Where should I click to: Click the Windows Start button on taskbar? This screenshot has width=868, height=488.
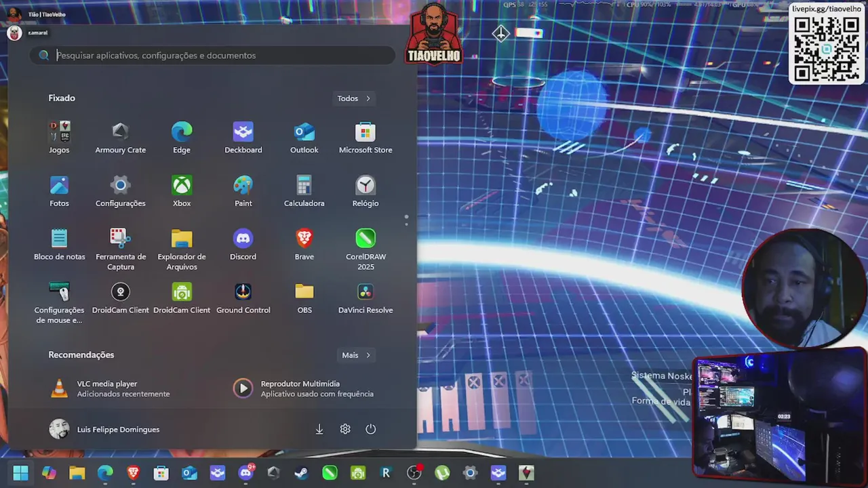21,472
